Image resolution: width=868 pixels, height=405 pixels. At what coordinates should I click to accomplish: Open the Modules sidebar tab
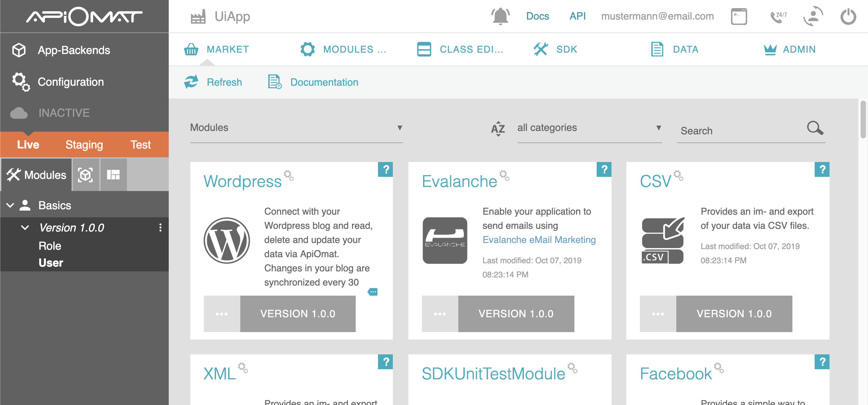coord(36,175)
